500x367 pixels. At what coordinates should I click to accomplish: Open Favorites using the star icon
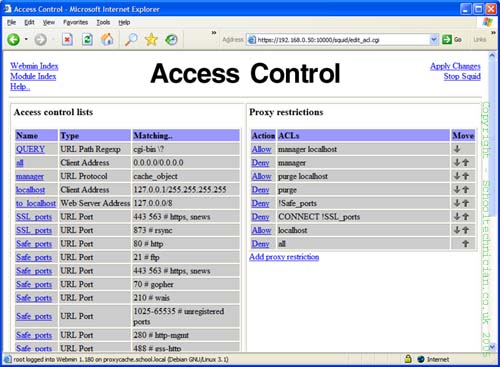tap(151, 40)
